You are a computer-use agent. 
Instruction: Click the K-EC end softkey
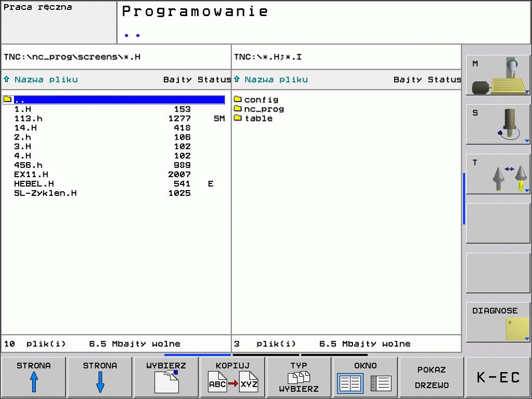click(x=498, y=377)
